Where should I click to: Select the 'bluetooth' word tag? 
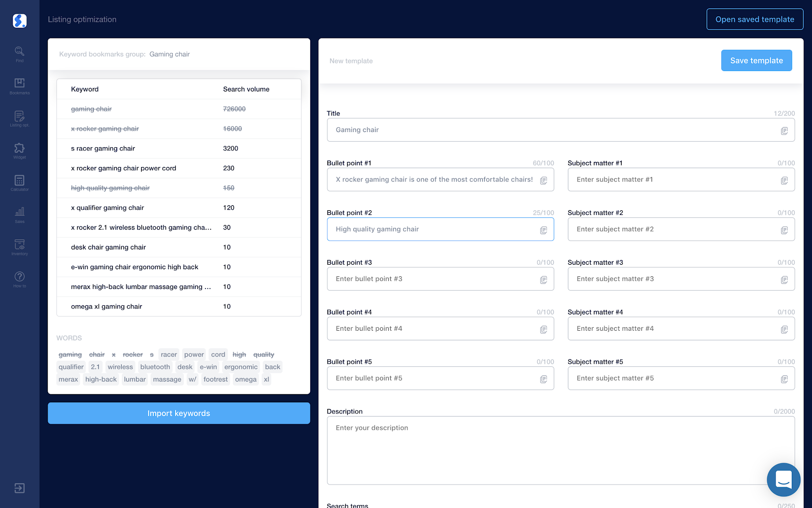coord(155,367)
